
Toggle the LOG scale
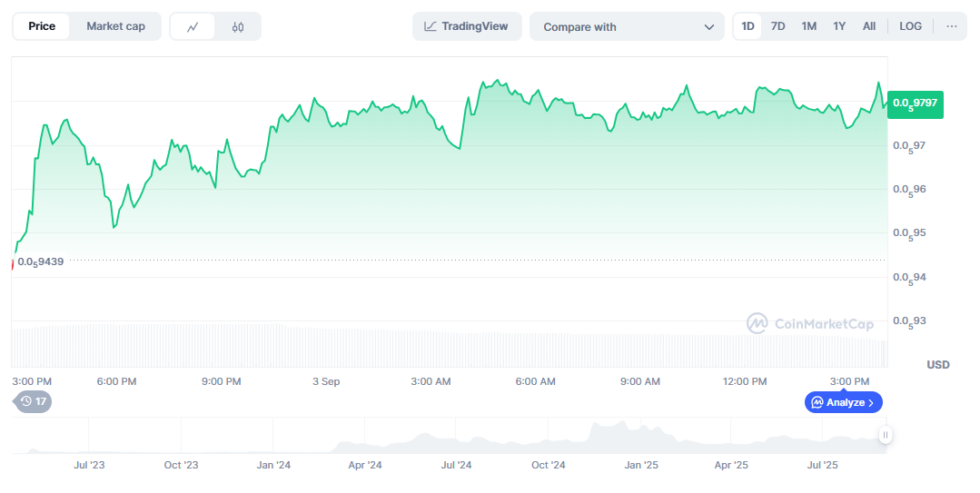pyautogui.click(x=910, y=26)
